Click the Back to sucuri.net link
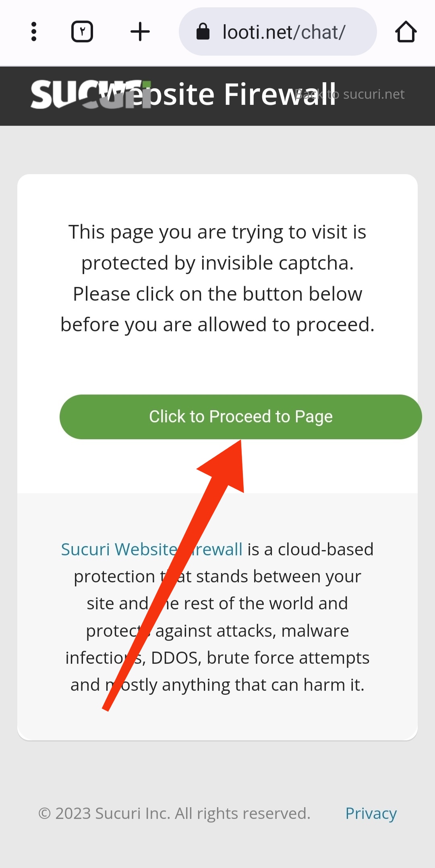This screenshot has width=435, height=868. coord(350,94)
